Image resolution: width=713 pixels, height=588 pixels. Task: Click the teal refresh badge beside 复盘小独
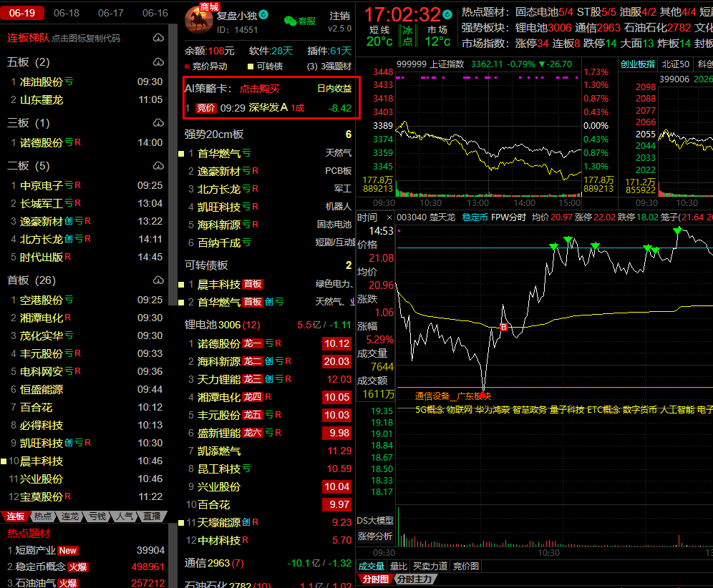[x=263, y=15]
